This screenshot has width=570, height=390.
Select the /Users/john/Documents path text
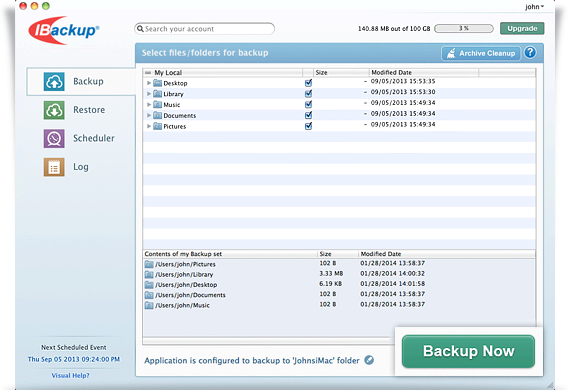click(190, 295)
